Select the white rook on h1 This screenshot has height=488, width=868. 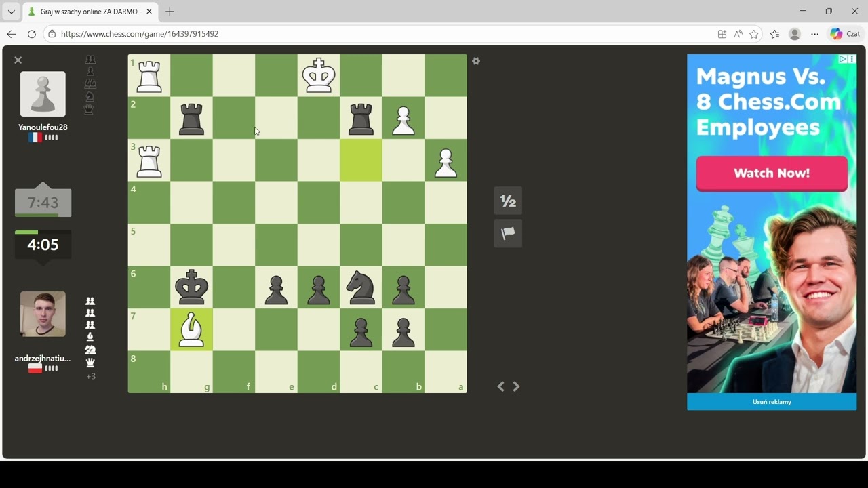pos(149,75)
